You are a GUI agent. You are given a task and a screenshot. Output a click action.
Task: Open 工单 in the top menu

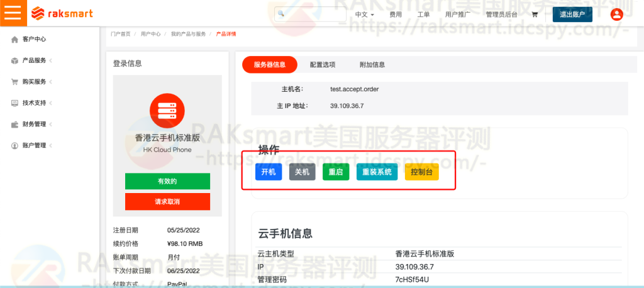[423, 14]
